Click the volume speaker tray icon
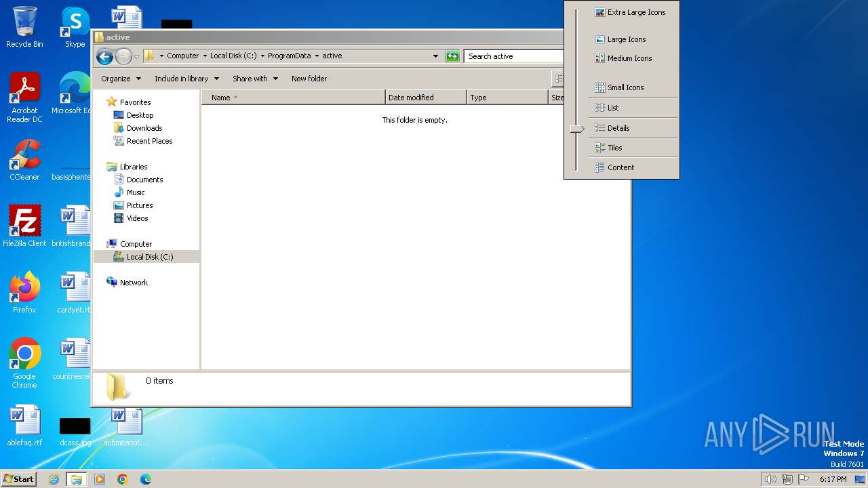 pyautogui.click(x=770, y=479)
